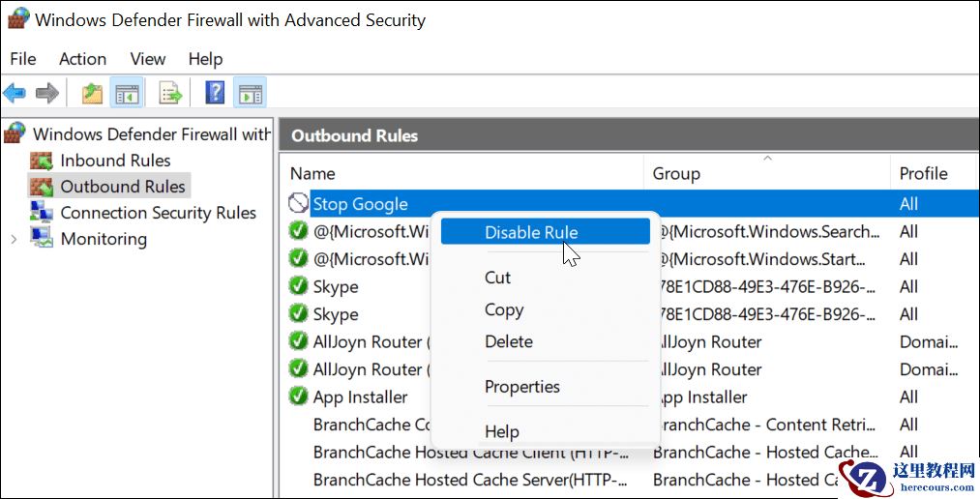Expand the Monitoring tree node
Image resolution: width=980 pixels, height=499 pixels.
tap(14, 239)
